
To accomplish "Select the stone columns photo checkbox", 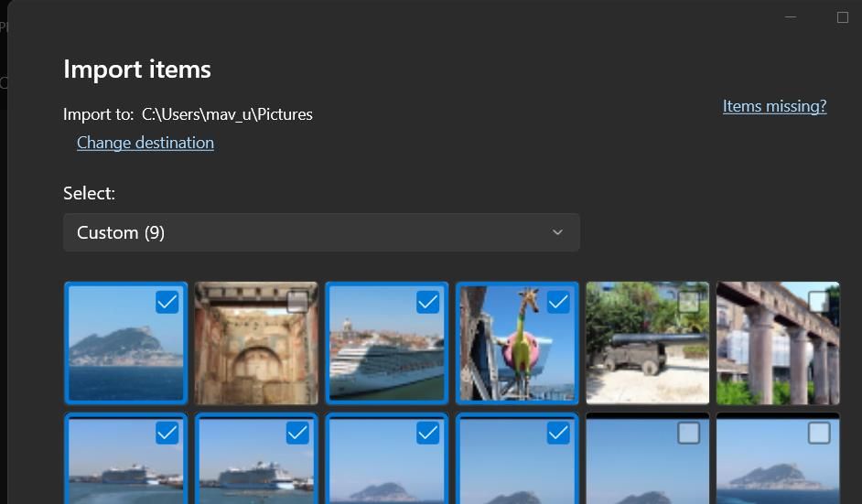I will [x=819, y=302].
